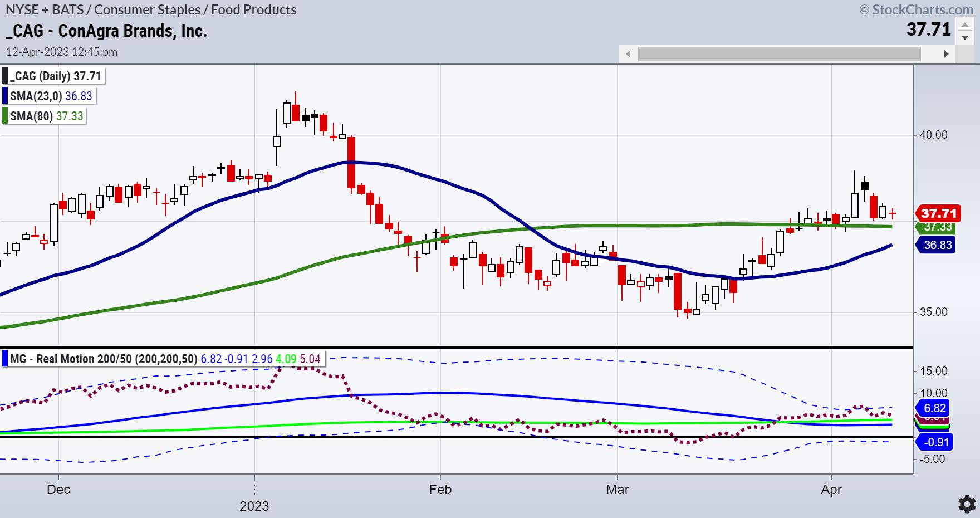Image resolution: width=980 pixels, height=518 pixels.
Task: Click the up arrow beside the 37.71 price
Action: click(964, 25)
